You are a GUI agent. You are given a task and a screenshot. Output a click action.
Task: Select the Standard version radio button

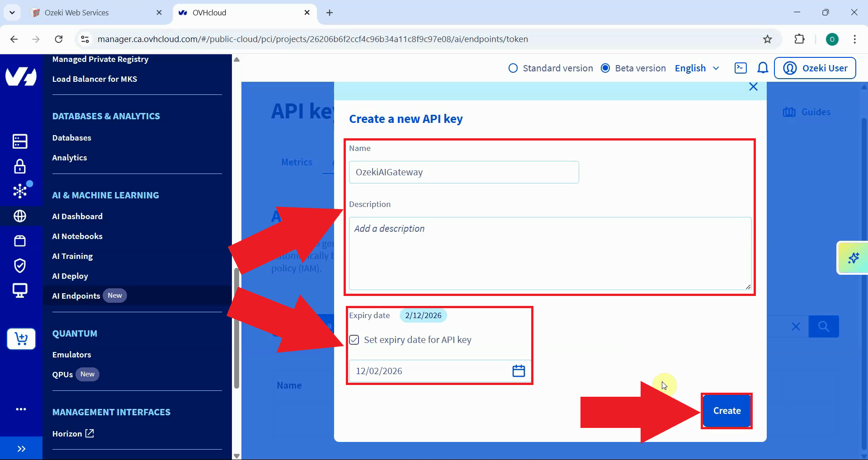coord(513,68)
